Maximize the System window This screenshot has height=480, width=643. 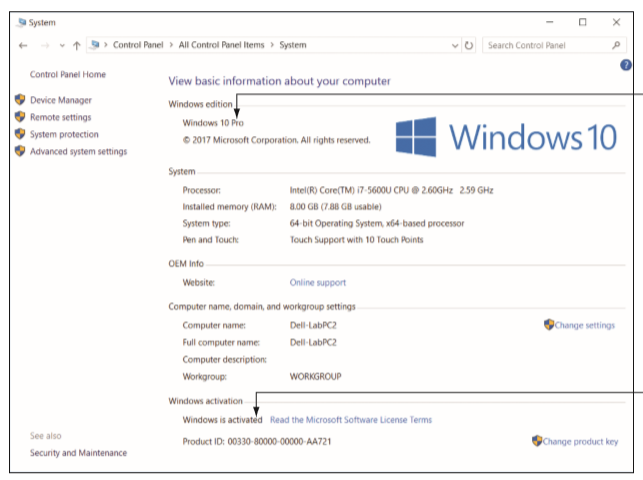[582, 22]
